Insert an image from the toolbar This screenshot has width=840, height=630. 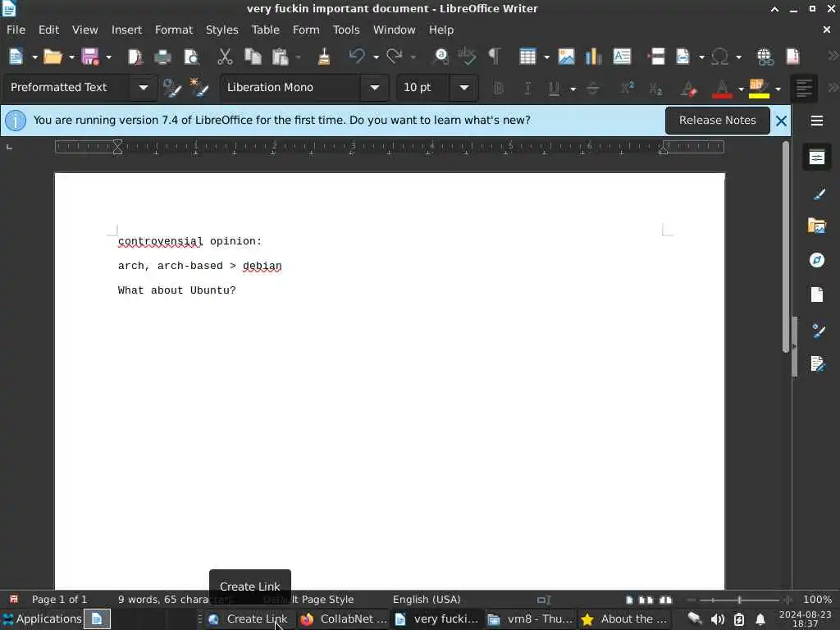tap(566, 57)
